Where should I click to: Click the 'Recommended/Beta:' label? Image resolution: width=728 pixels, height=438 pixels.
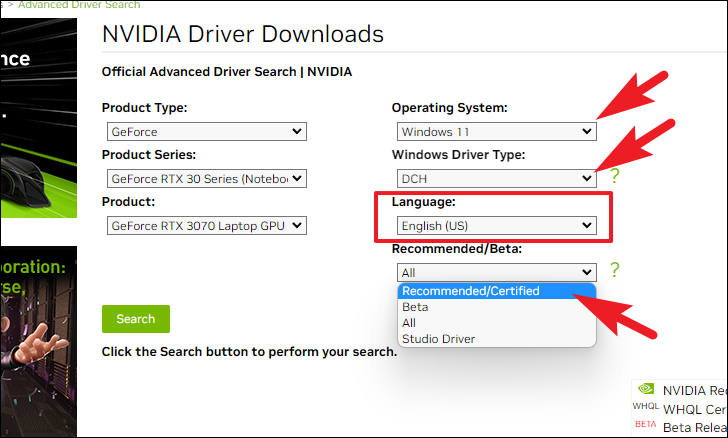coord(457,249)
